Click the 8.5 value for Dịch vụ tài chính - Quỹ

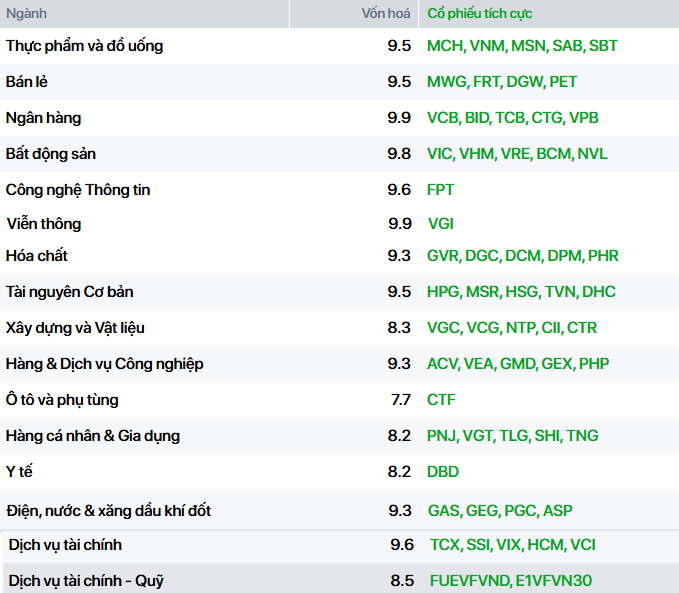point(402,580)
